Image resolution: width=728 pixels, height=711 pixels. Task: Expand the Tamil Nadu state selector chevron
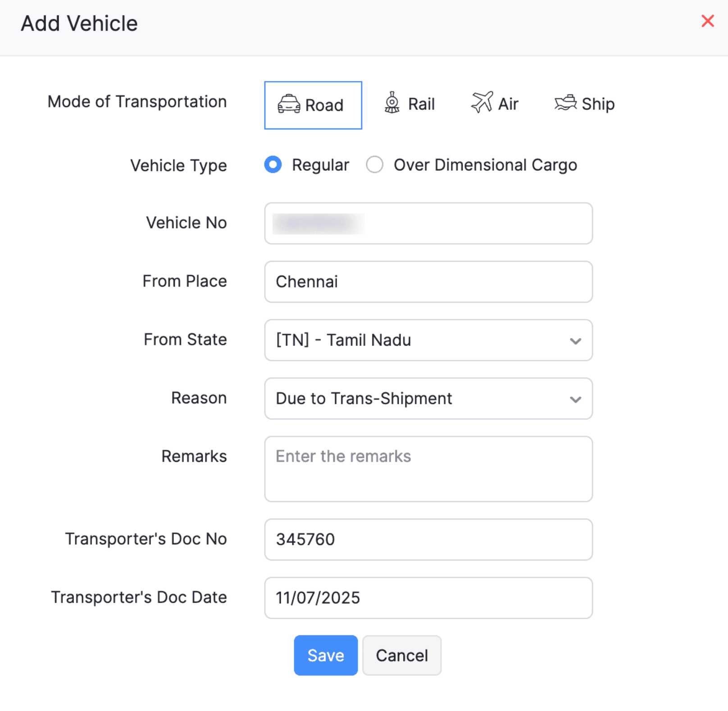click(575, 341)
